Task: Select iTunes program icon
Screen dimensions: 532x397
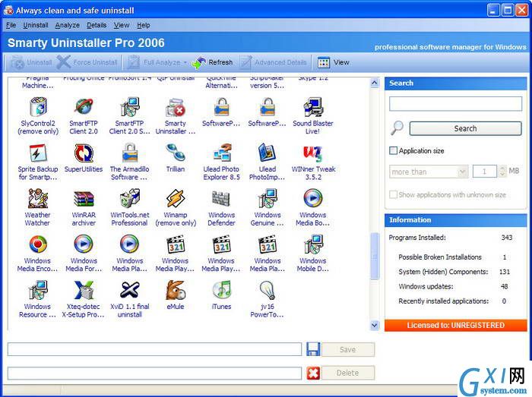Action: click(x=222, y=290)
